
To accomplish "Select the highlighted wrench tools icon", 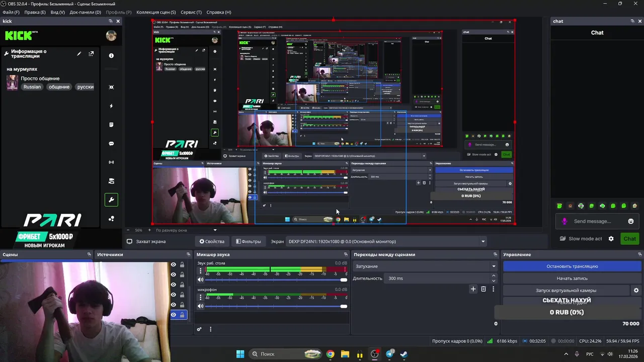I will point(111,200).
